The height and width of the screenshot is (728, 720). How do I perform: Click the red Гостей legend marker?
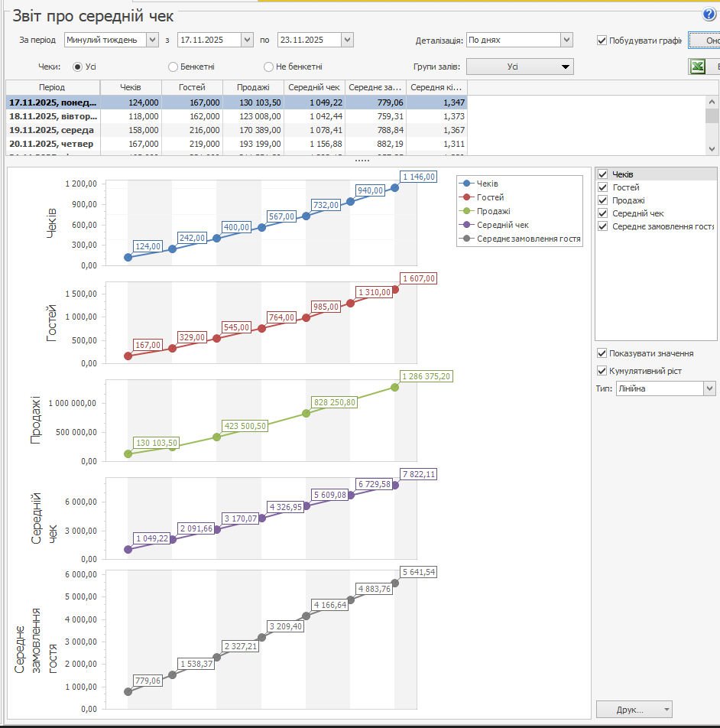click(x=467, y=197)
